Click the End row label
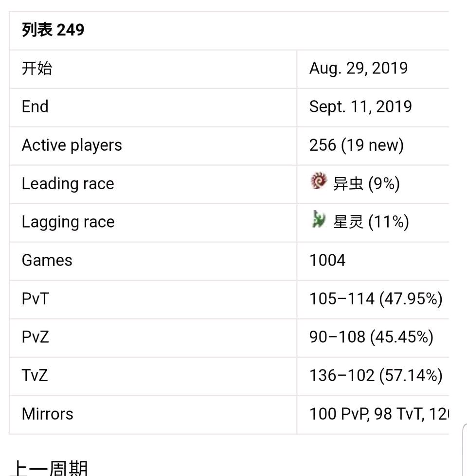 35,107
